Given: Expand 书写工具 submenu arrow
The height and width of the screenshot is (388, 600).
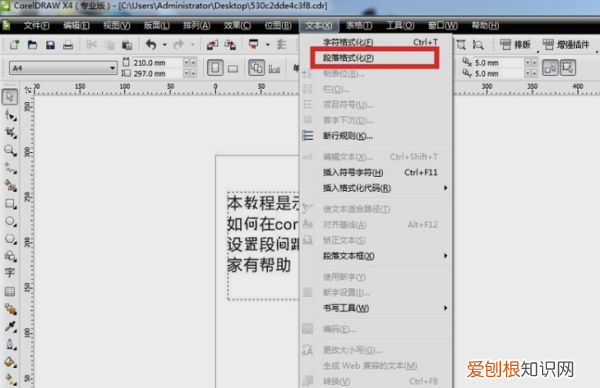Looking at the screenshot, I should point(445,308).
